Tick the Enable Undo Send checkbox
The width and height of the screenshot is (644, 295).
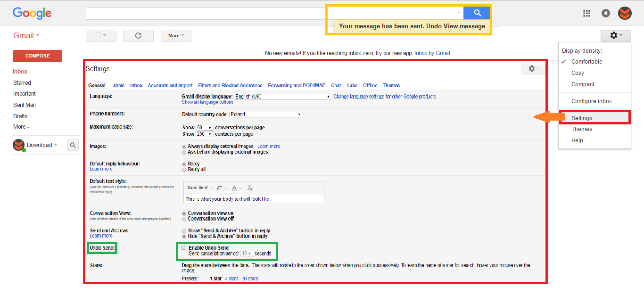click(183, 247)
